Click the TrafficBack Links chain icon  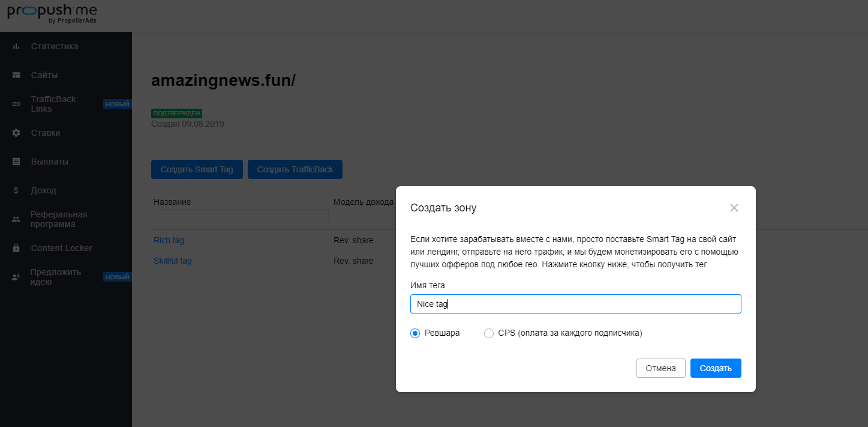click(16, 104)
